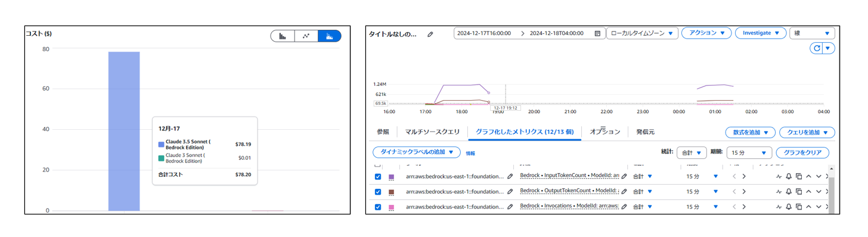This screenshot has height=237, width=868.
Task: Edit label pencil in InputTokenCount row
Action: point(510,177)
